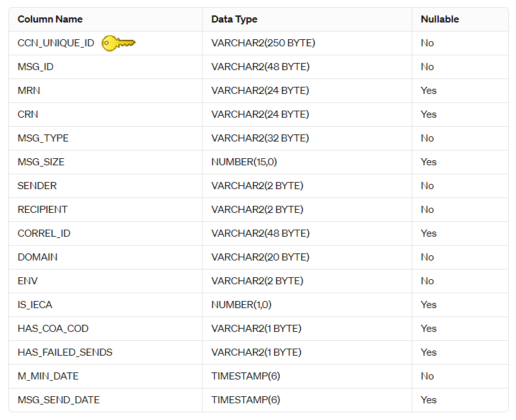Select the ENV row name

(28, 281)
